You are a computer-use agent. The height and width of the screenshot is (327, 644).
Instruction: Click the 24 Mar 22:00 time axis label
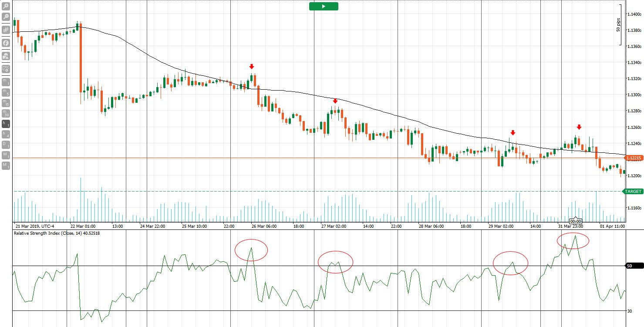coord(153,226)
